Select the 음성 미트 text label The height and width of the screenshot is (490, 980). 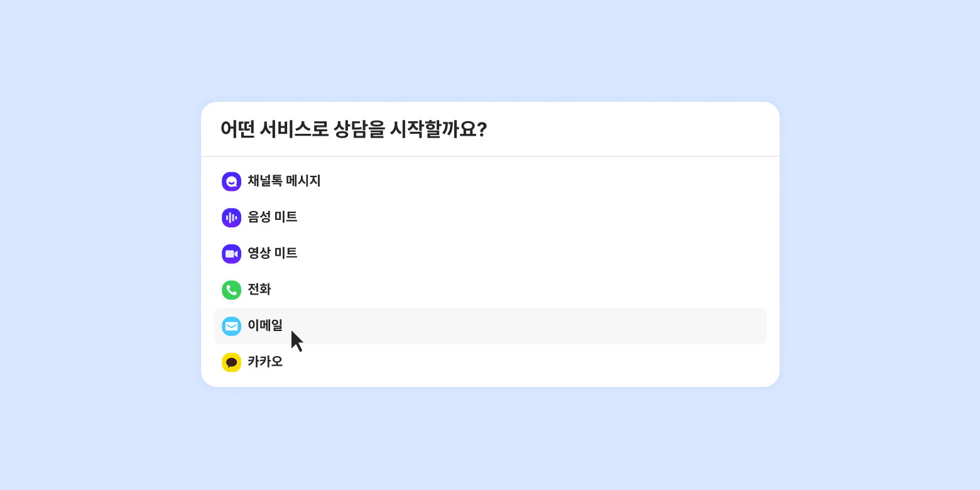(272, 217)
